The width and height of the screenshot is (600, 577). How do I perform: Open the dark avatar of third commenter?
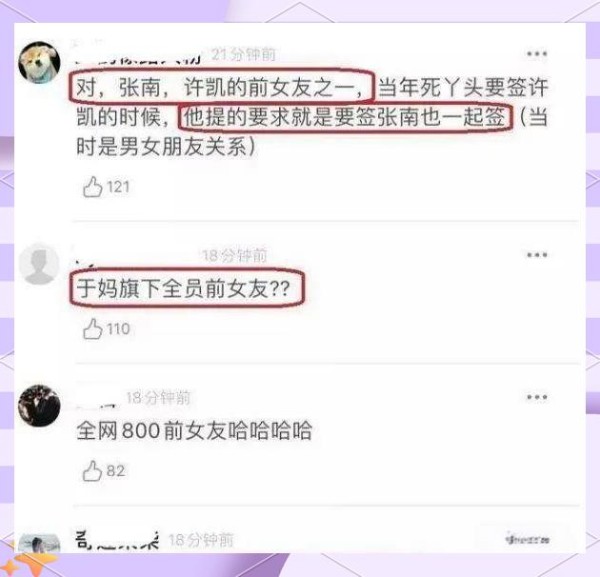pyautogui.click(x=39, y=406)
